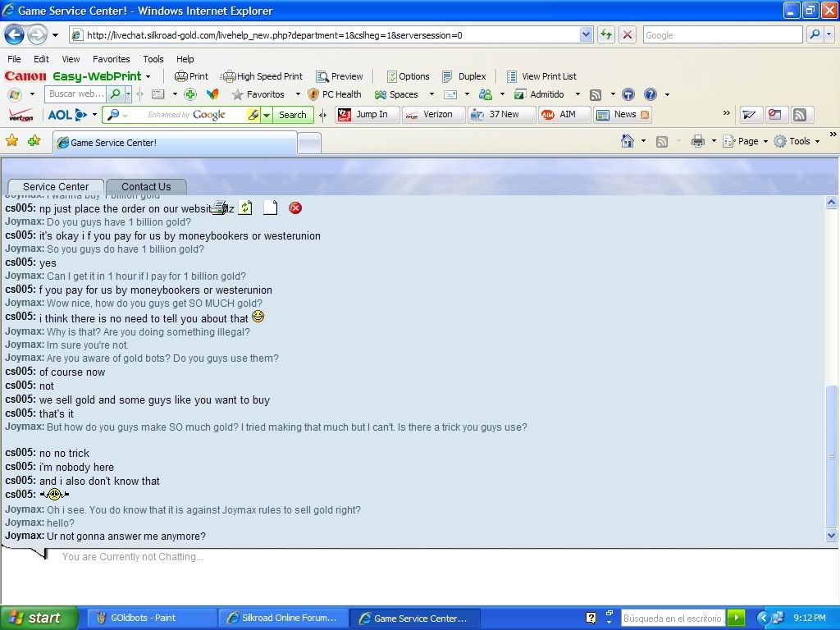This screenshot has height=630, width=840.
Task: Click the Add to Favorites star-plus icon
Action: coord(34,141)
